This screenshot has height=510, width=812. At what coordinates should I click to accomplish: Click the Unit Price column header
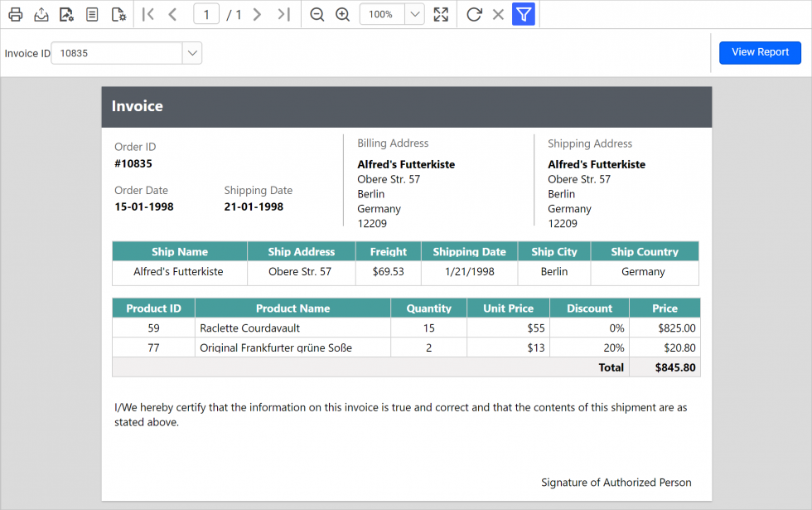click(509, 308)
